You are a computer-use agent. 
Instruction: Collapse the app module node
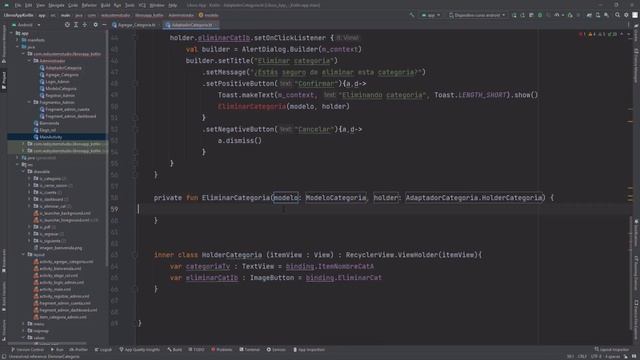(x=12, y=33)
